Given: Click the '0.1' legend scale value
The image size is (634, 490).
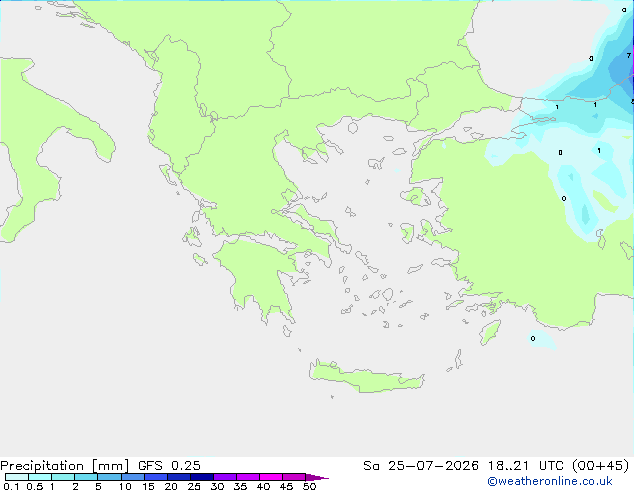Looking at the screenshot, I should pos(11,486).
